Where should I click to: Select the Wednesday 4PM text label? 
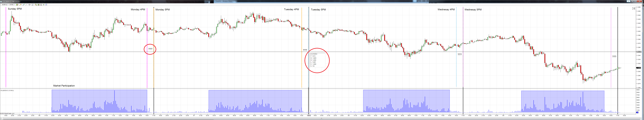(446, 9)
